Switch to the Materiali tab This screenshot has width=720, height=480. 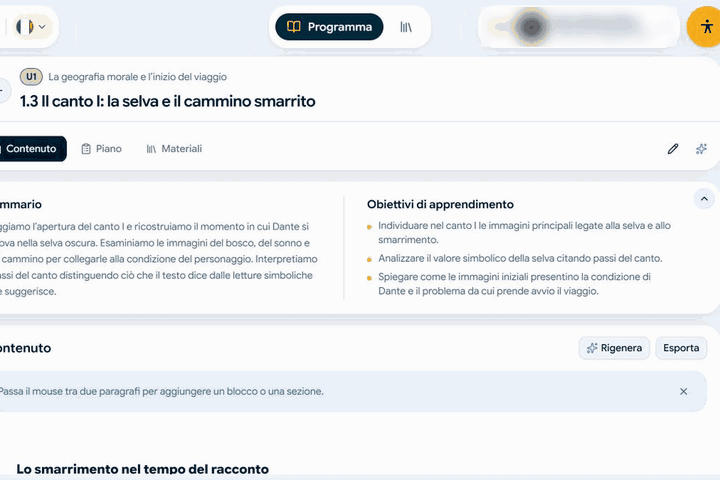tap(174, 149)
